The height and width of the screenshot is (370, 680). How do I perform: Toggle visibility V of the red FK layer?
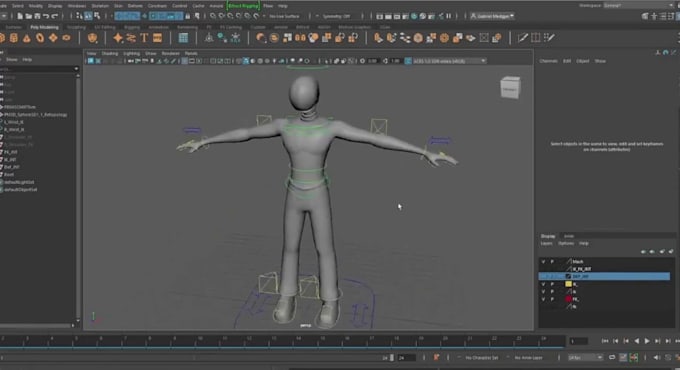point(543,299)
